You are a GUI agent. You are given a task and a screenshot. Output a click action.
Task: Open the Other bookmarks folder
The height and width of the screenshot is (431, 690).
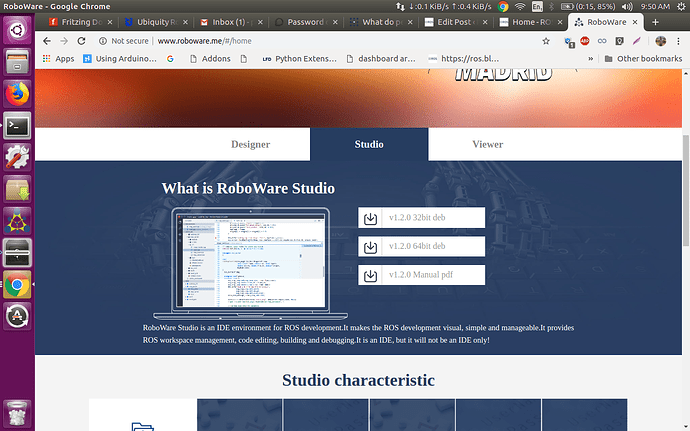pos(643,59)
